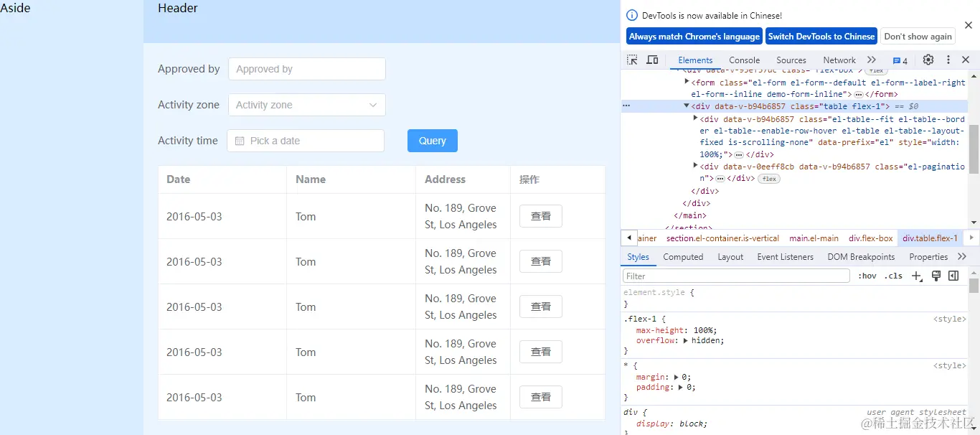This screenshot has width=980, height=435.
Task: Open DevTools three-dot customize menu
Action: point(948,60)
